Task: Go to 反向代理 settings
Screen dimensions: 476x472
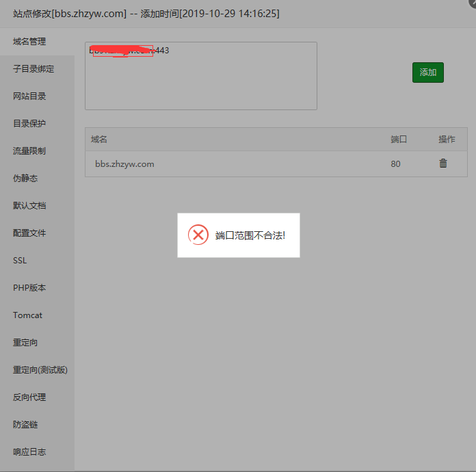Action: coord(37,397)
